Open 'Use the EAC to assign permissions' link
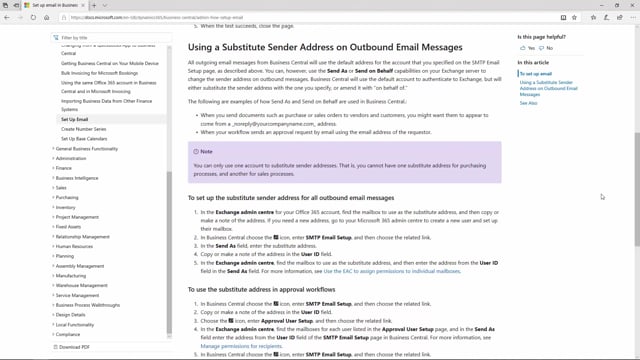The width and height of the screenshot is (640, 360). [392, 271]
